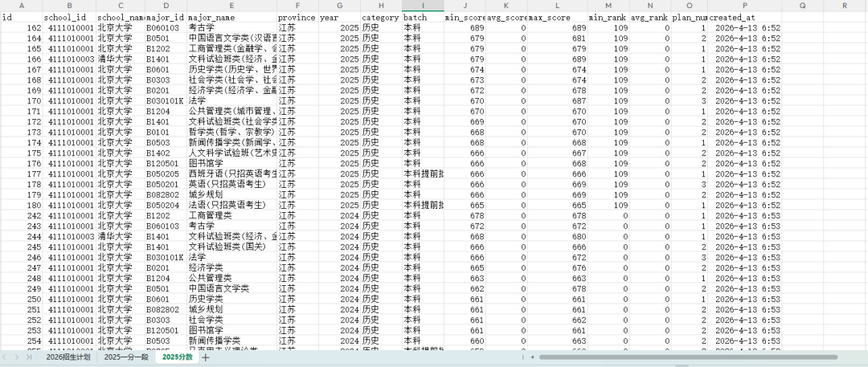The image size is (868, 367).
Task: Click the year header cell
Action: pos(340,18)
